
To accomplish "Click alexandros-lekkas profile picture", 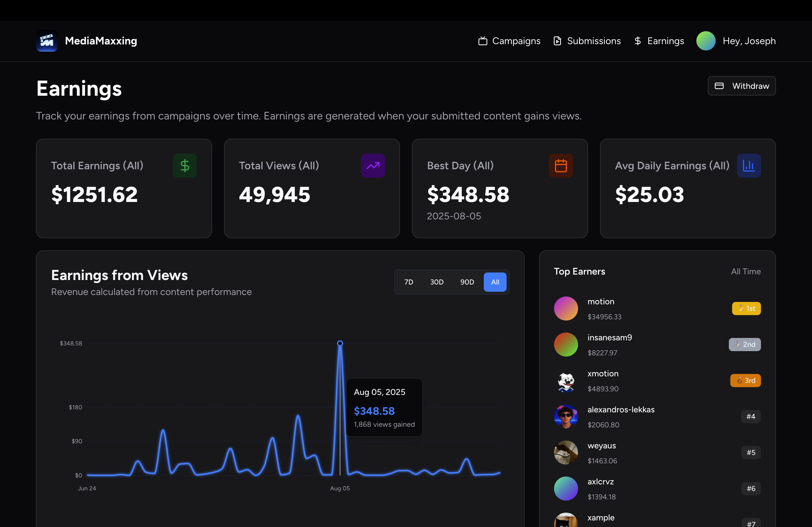I will coord(566,416).
